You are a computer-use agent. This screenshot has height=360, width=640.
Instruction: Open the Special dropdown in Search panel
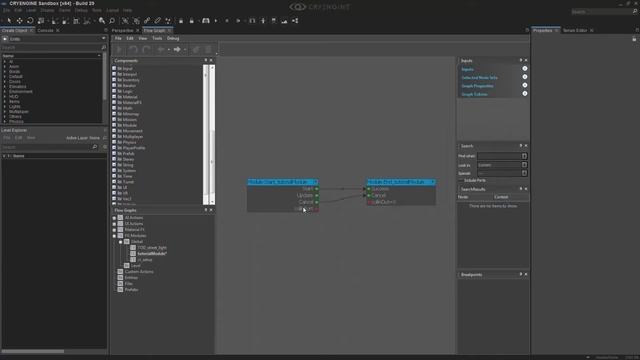pyautogui.click(x=524, y=173)
